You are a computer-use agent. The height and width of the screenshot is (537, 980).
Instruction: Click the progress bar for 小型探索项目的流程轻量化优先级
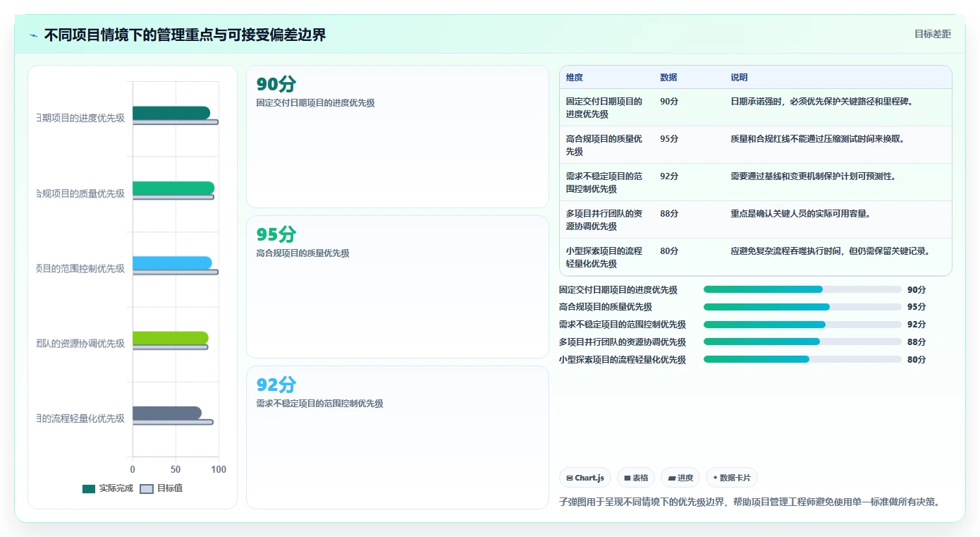(x=802, y=359)
